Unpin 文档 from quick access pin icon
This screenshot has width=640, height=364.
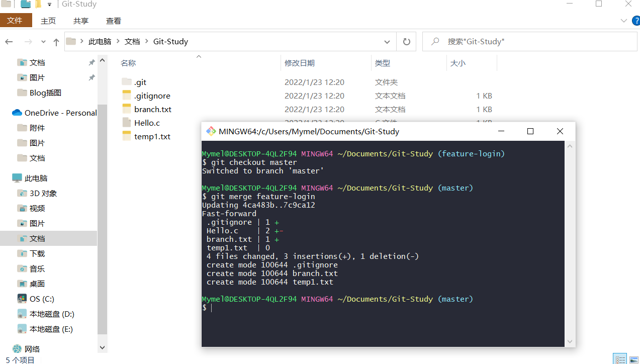92,62
